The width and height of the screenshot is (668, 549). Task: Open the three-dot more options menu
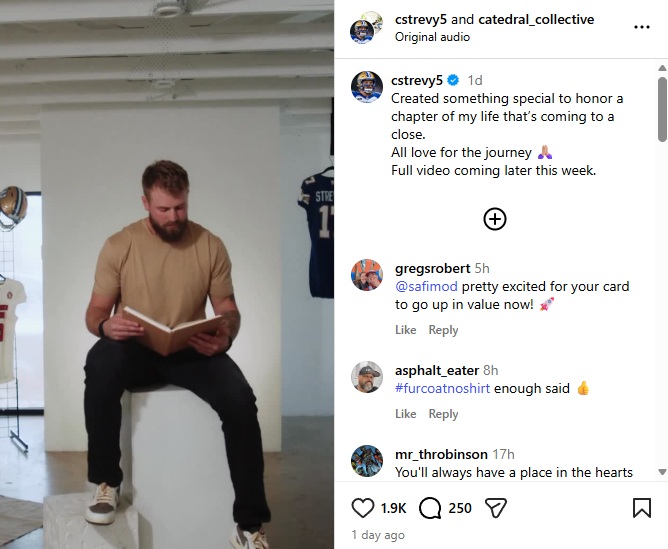642,27
